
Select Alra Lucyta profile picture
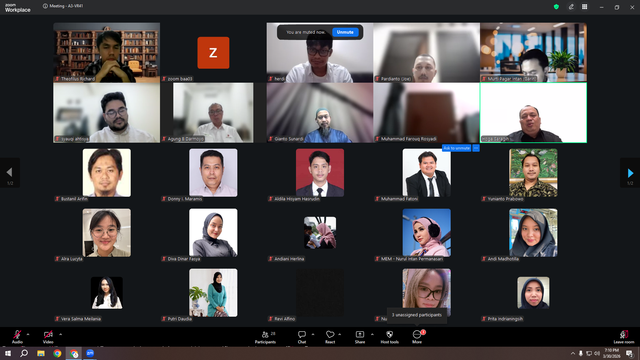pos(107,233)
